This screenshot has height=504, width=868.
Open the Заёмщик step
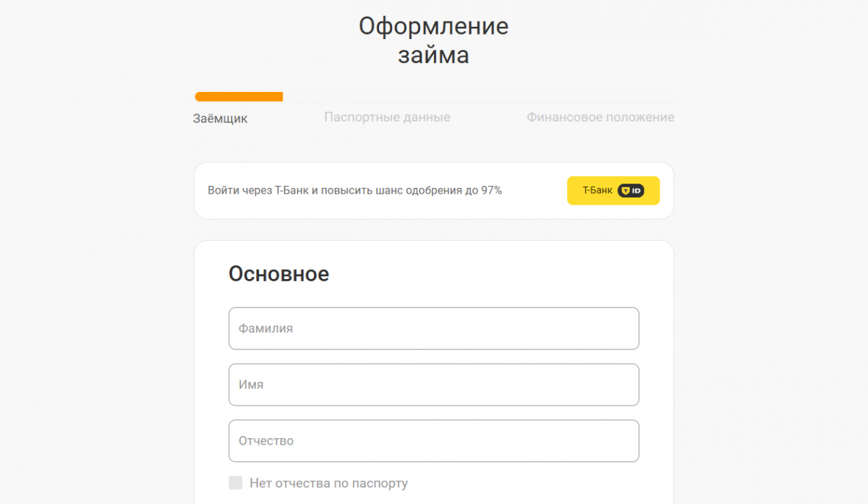(220, 119)
